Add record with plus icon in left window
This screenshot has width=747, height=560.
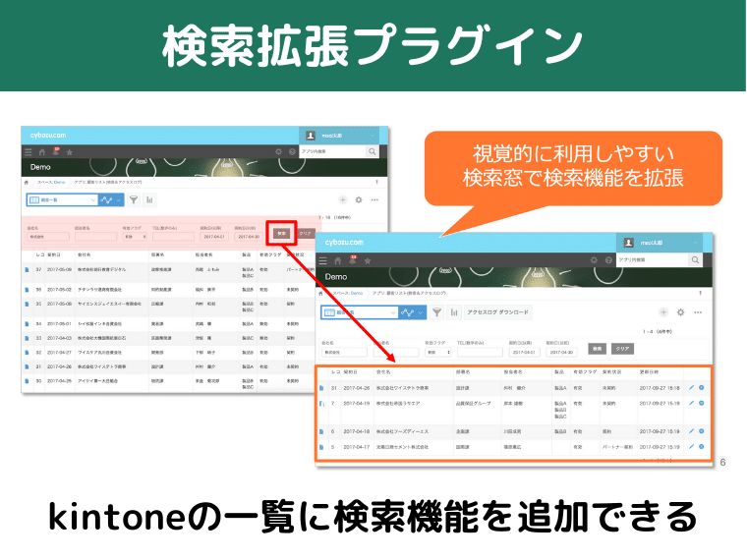click(342, 200)
